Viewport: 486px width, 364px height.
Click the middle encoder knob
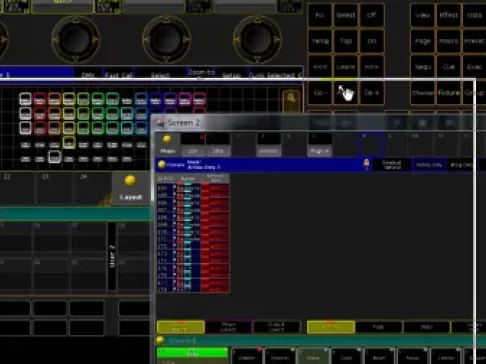point(166,39)
